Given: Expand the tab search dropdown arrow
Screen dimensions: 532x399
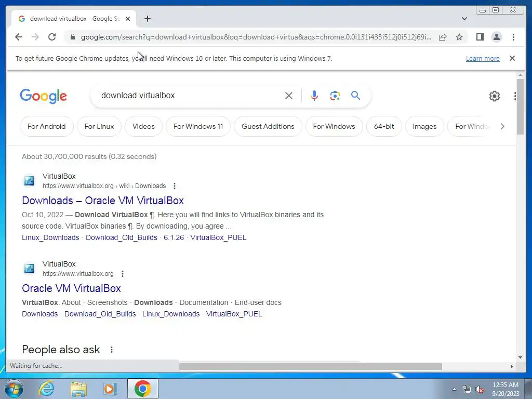Looking at the screenshot, I should 464,19.
